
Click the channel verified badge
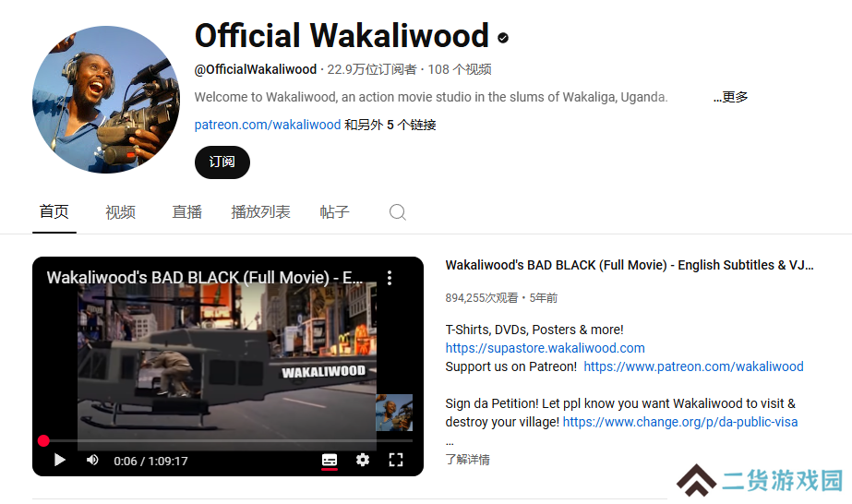click(503, 38)
